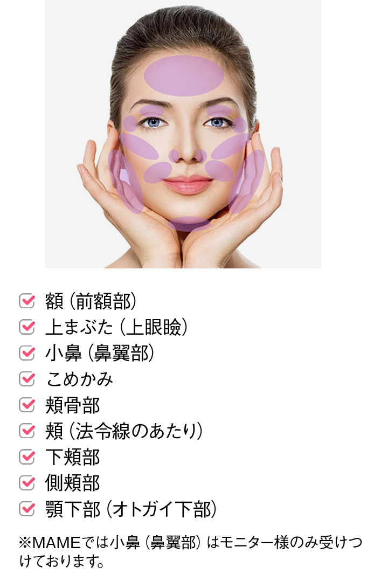Viewport: 388px width, 588px height.
Task: Toggle the 頬 (法令線のあたり) checkbox
Action: pyautogui.click(x=26, y=431)
